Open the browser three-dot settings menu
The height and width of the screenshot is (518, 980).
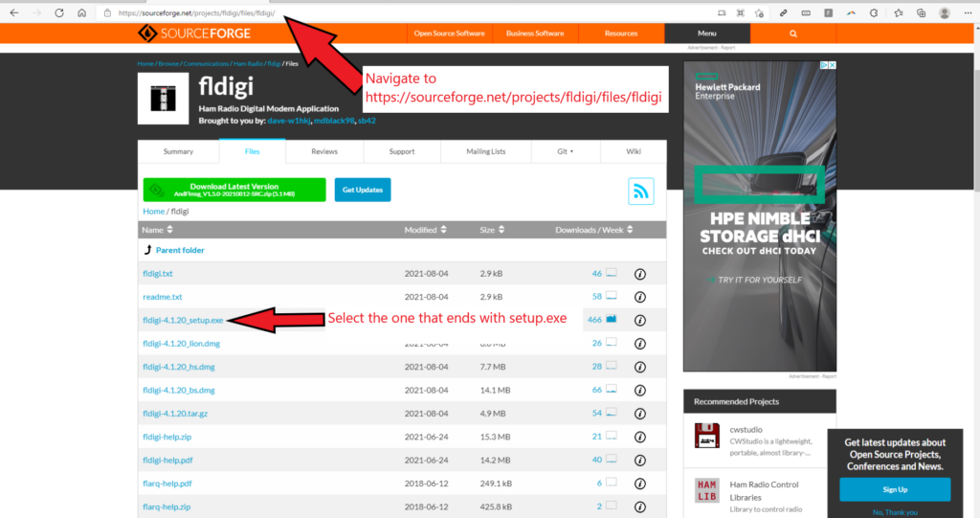click(x=968, y=12)
